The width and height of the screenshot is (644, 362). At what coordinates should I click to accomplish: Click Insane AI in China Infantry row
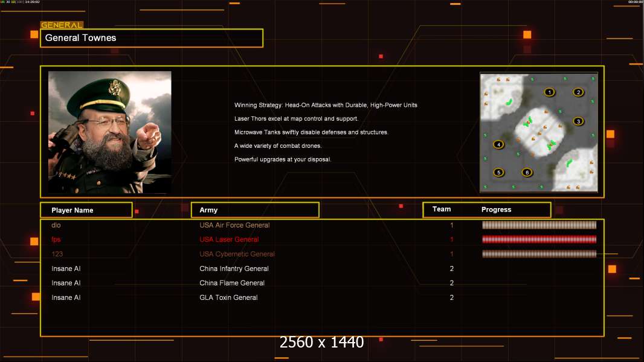click(x=66, y=268)
